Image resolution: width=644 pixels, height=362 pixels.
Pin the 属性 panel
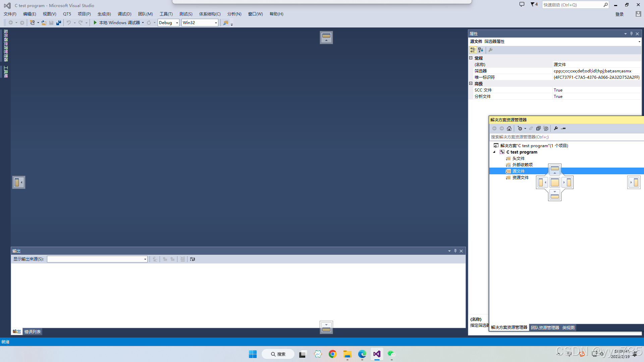[631, 34]
